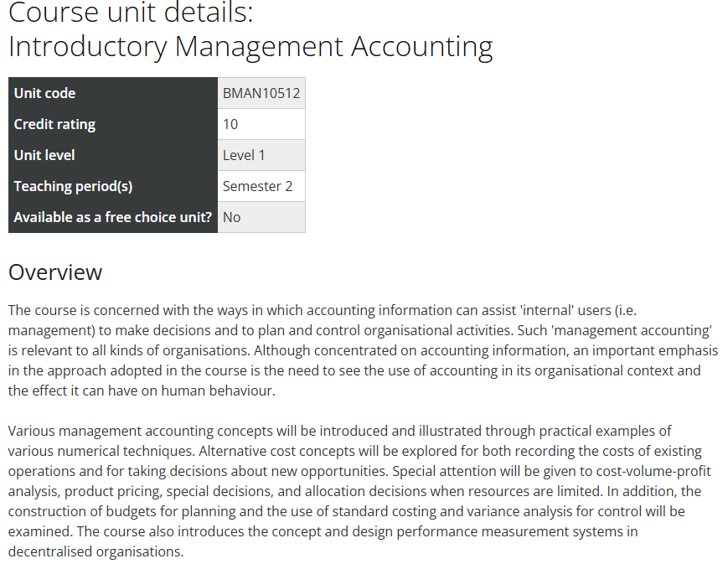Image resolution: width=728 pixels, height=564 pixels.
Task: Select the Unit code label cell
Action: pos(113,93)
